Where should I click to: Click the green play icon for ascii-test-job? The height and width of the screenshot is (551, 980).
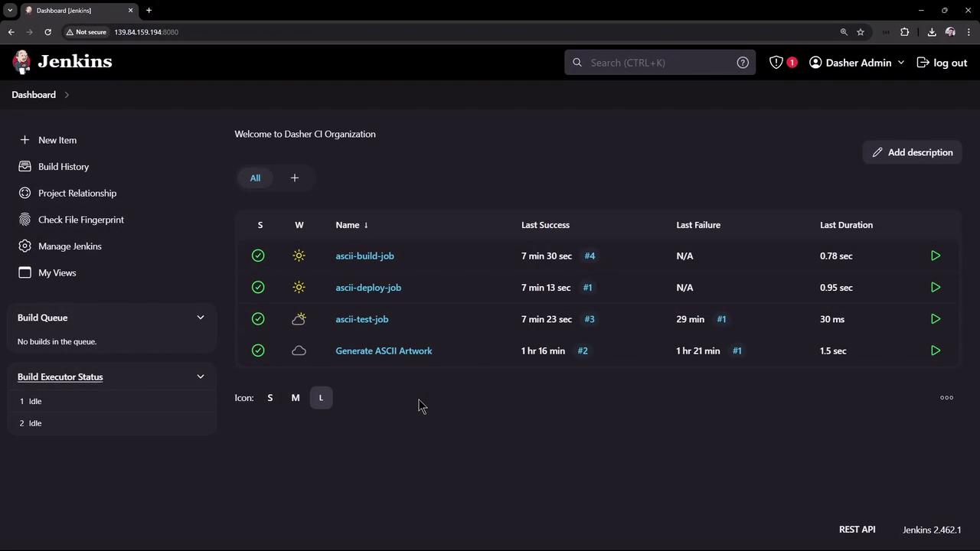tap(935, 319)
